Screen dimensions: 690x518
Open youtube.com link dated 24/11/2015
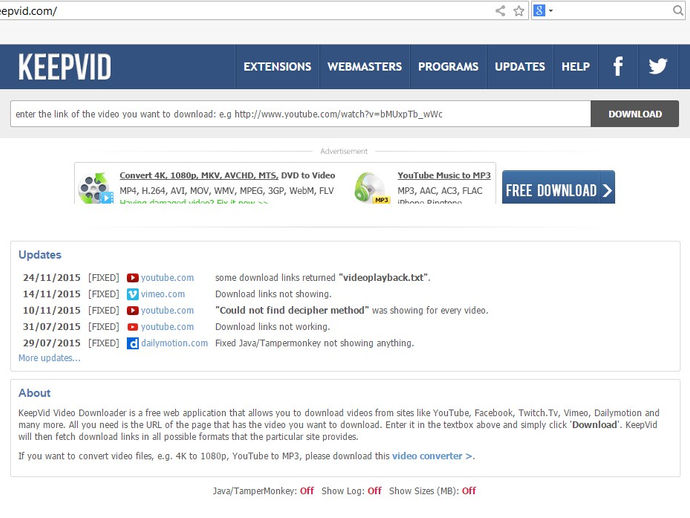click(x=167, y=278)
